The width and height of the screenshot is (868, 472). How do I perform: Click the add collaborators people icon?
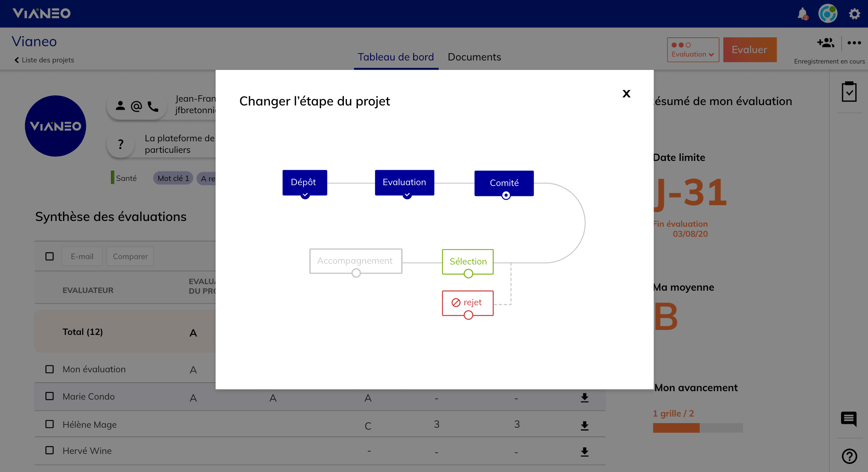pos(825,43)
